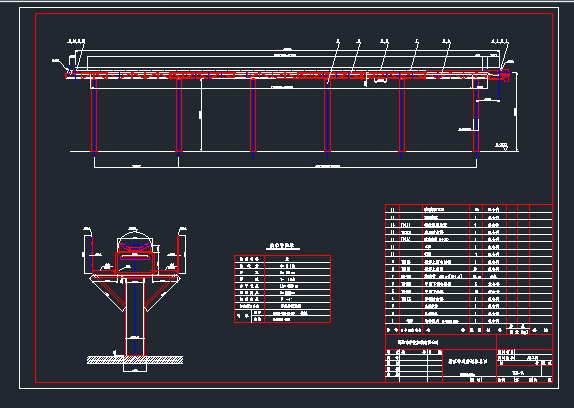Select the long dimension line below the elevation view
The image size is (574, 408).
(286, 167)
